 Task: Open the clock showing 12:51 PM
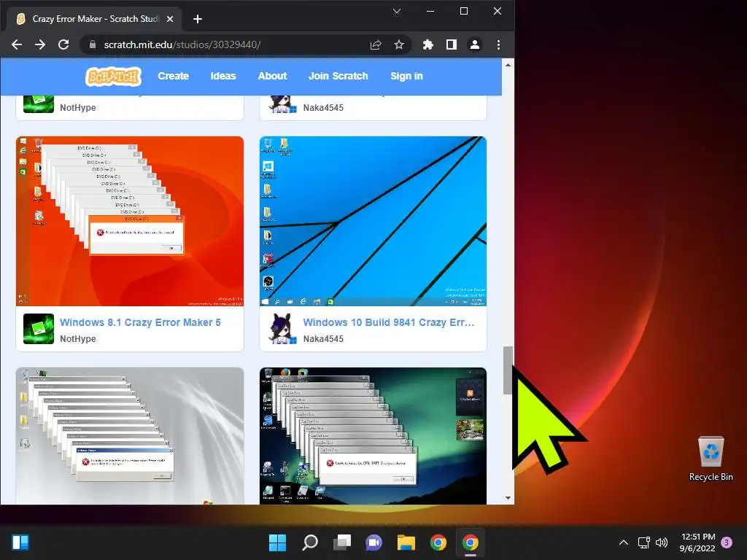click(697, 542)
